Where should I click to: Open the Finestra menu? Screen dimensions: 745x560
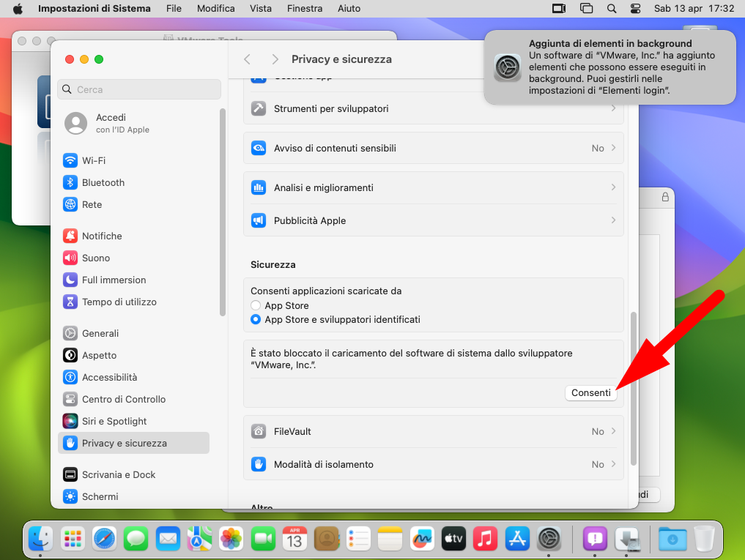pyautogui.click(x=305, y=9)
